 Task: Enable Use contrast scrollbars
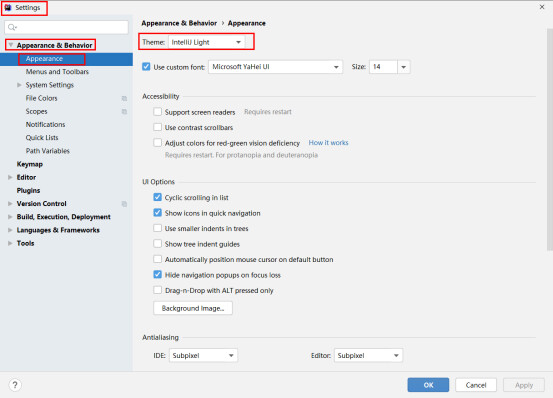click(158, 127)
